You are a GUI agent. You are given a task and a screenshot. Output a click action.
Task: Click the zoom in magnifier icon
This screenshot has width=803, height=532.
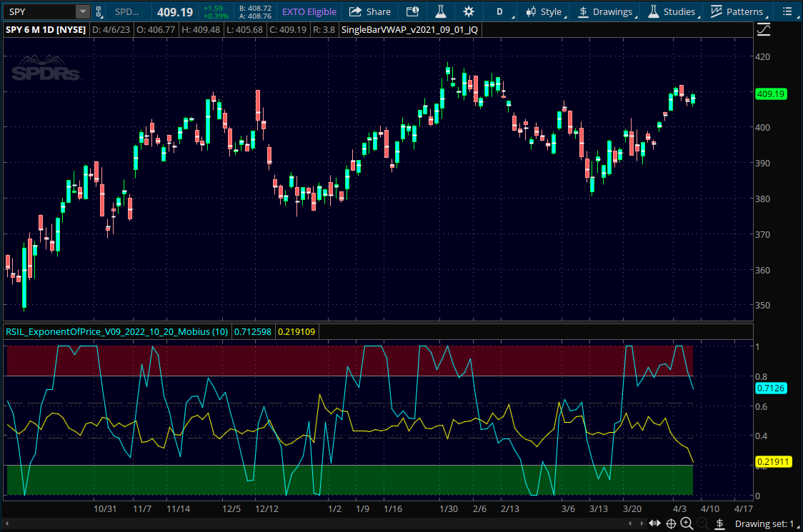[687, 523]
